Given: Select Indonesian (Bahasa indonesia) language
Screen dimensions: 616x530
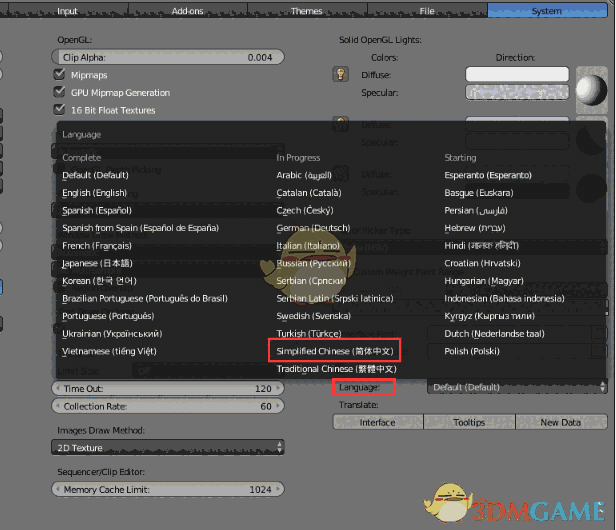Looking at the screenshot, I should pos(504,299).
